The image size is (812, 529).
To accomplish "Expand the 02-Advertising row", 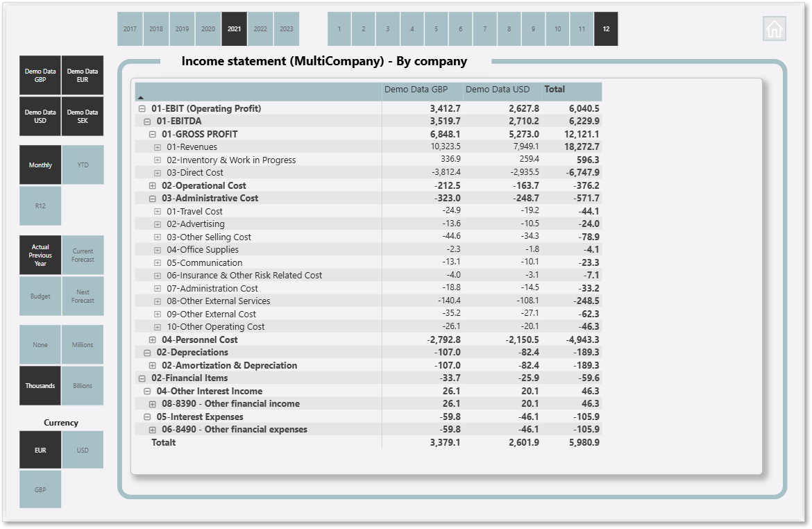I will point(158,224).
